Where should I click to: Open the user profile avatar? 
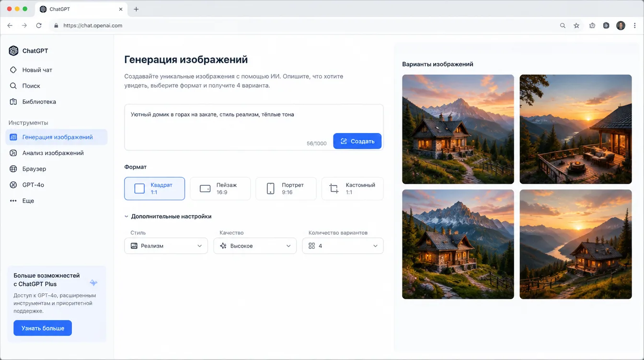pyautogui.click(x=621, y=25)
